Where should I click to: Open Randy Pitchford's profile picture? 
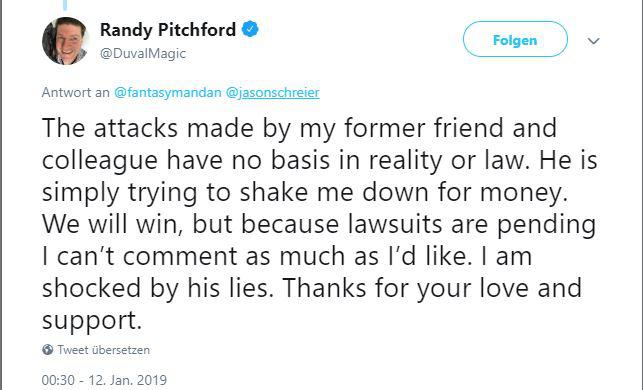pyautogui.click(x=65, y=41)
